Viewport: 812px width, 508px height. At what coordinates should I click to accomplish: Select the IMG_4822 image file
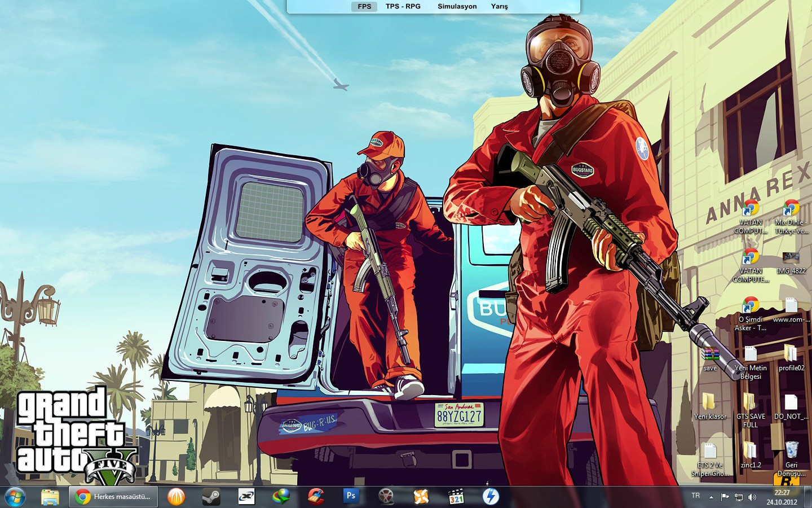click(791, 262)
